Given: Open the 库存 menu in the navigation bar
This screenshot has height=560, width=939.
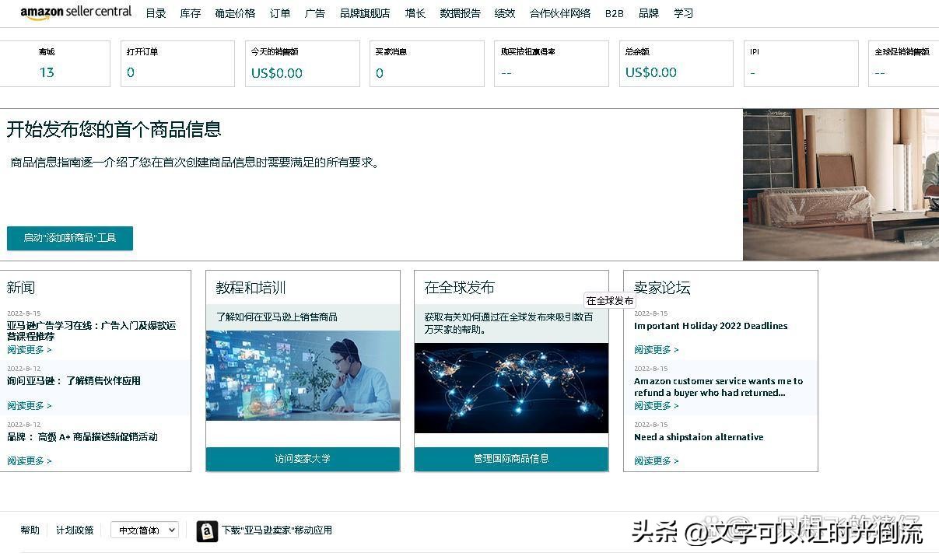Looking at the screenshot, I should [x=190, y=13].
